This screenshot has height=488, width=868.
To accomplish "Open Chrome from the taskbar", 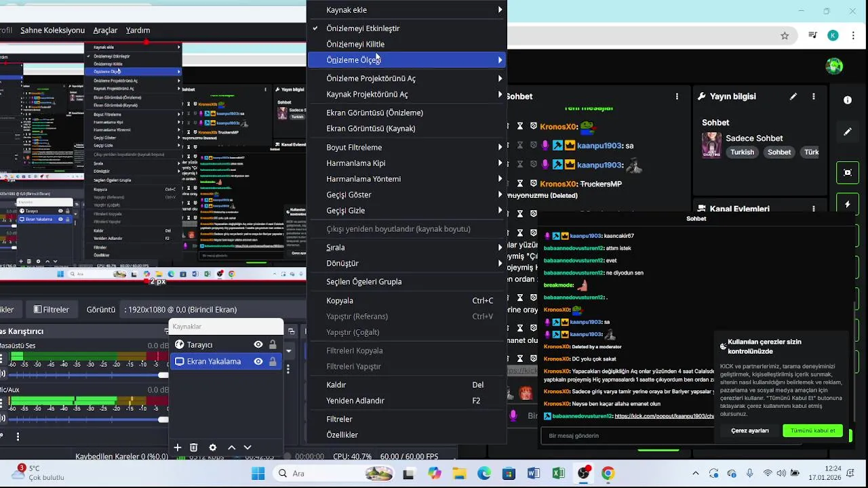I will [608, 473].
